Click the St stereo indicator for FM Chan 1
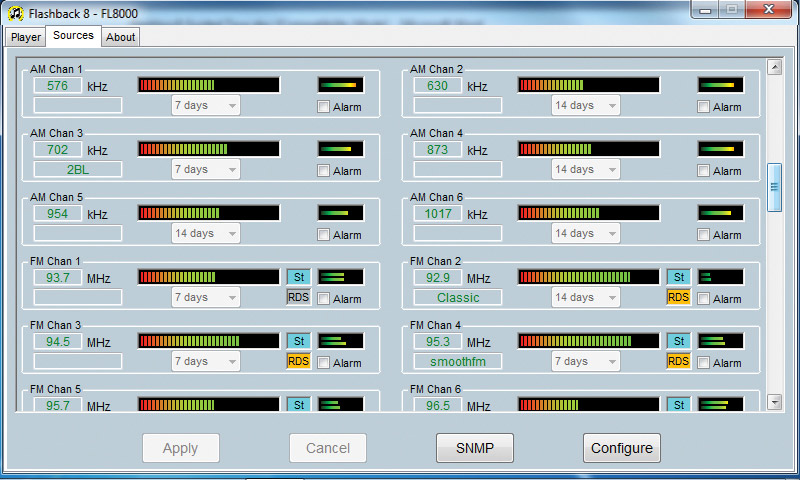Viewport: 800px width, 480px height. coord(298,277)
